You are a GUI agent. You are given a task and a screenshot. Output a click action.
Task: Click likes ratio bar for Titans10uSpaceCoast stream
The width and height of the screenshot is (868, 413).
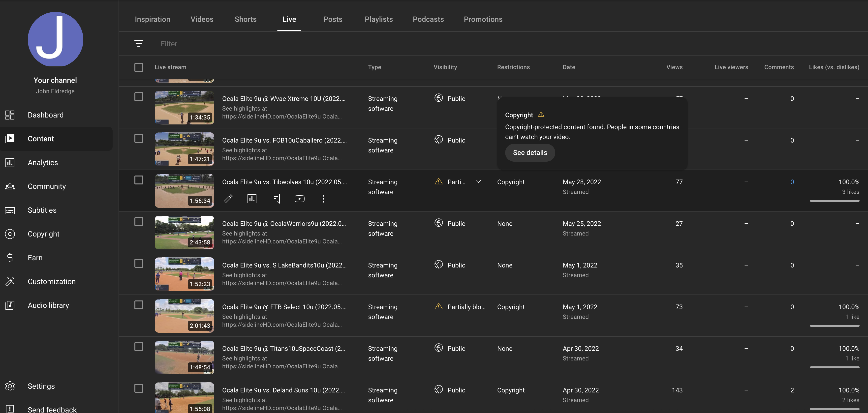(834, 367)
